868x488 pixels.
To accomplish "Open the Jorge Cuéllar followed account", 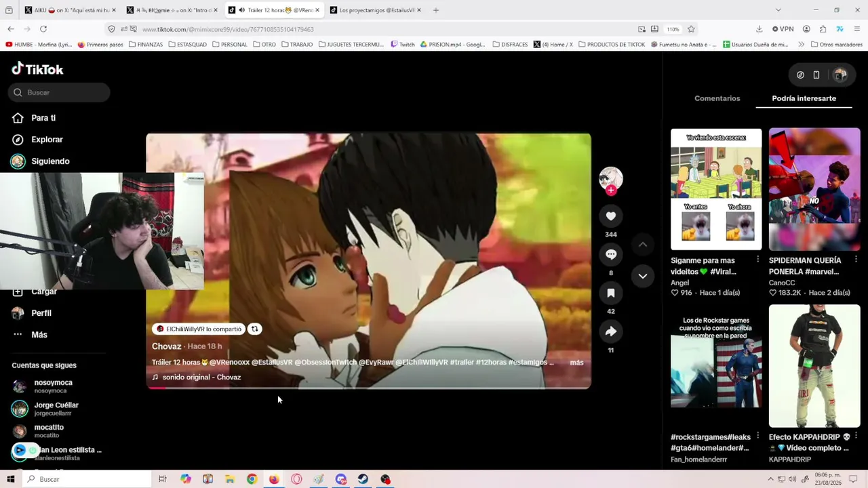I will point(55,409).
